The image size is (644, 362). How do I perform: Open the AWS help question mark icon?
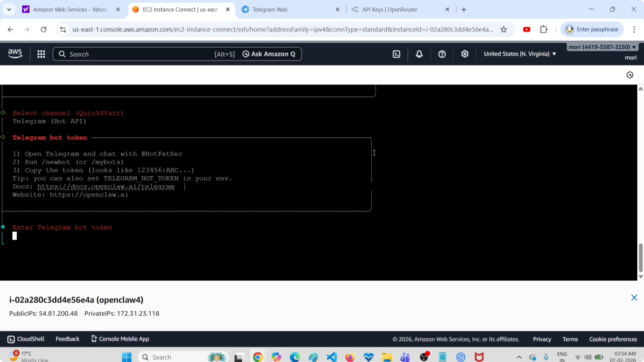pos(442,54)
